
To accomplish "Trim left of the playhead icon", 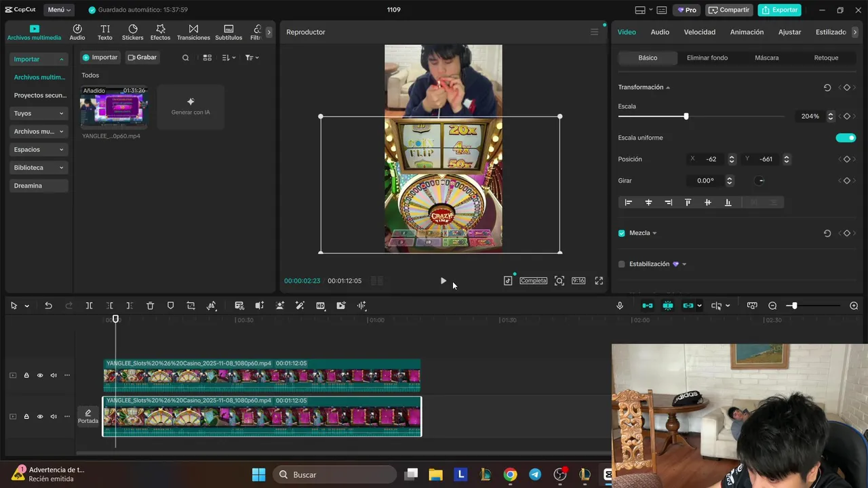I will coord(110,306).
